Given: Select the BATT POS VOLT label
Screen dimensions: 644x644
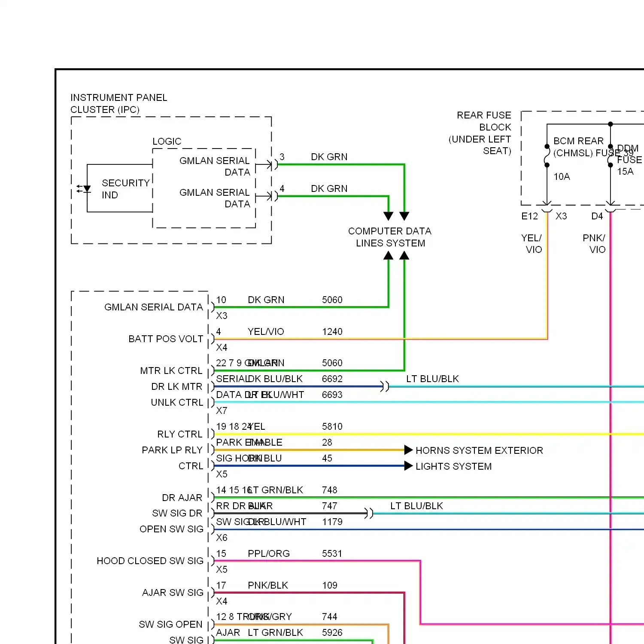Looking at the screenshot, I should point(166,339).
